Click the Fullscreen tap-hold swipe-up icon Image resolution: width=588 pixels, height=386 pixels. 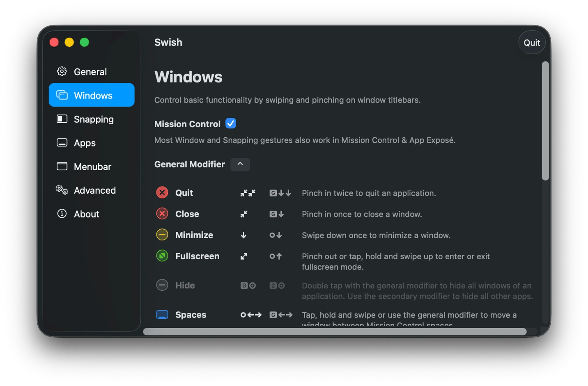[276, 256]
